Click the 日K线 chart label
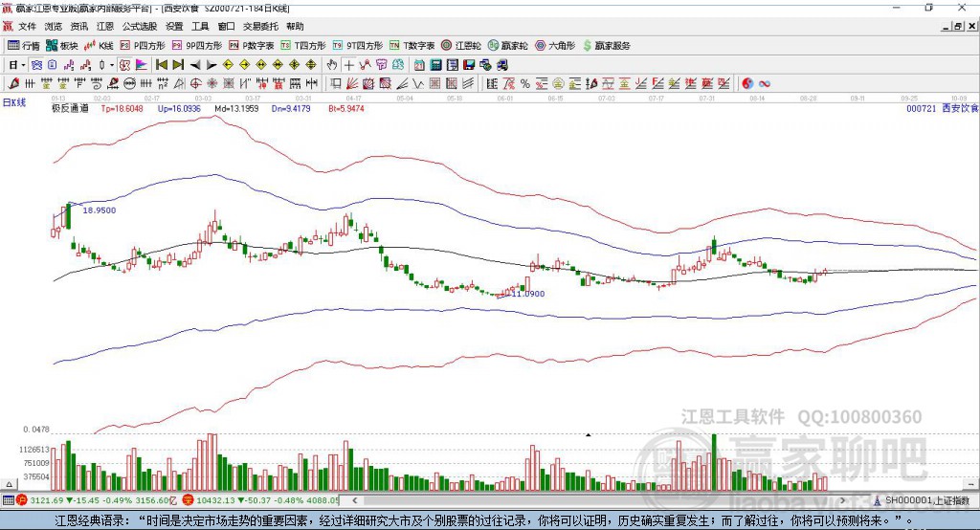980x530 pixels. click(14, 102)
